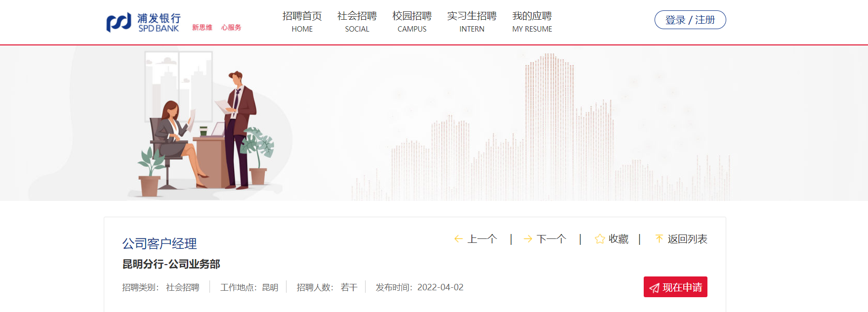Screen dimensions: 868x312
Task: Click the 登录 / 注册 button
Action: pyautogui.click(x=690, y=20)
